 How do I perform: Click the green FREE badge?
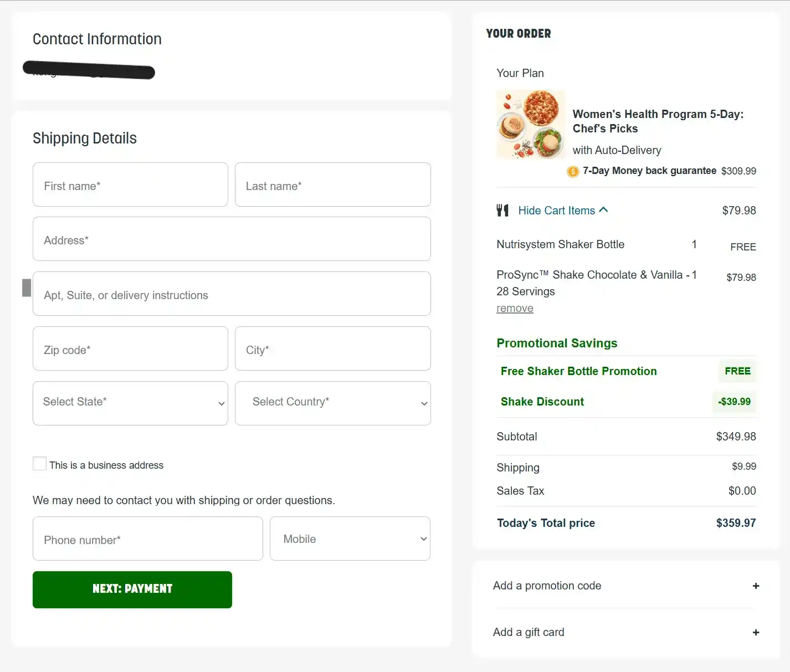pyautogui.click(x=737, y=371)
